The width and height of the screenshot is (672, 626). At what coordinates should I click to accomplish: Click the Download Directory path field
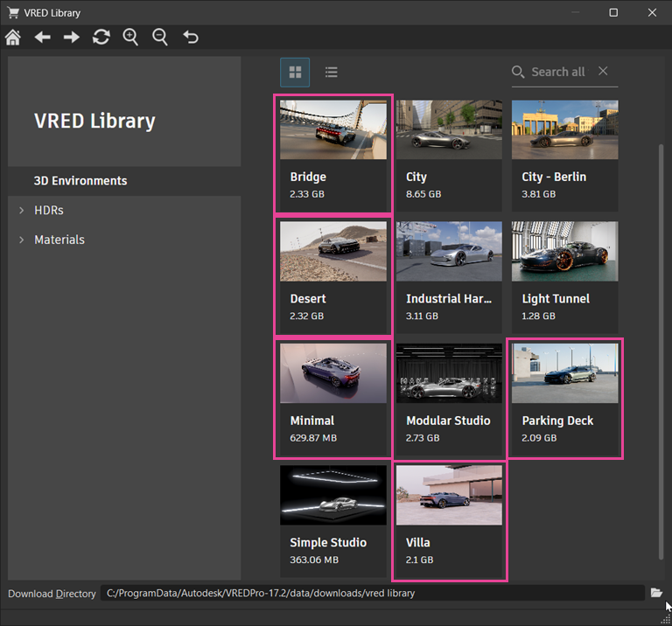coord(373,593)
